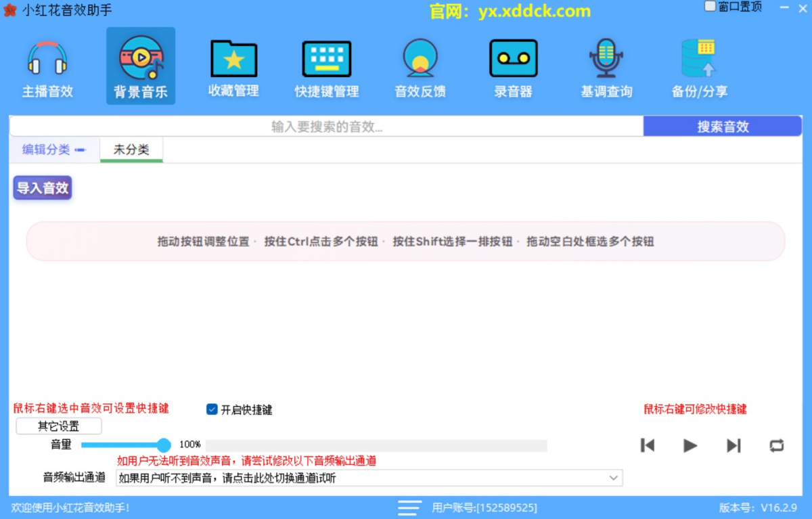Open the 快捷键管理 hotkey manager
The height and width of the screenshot is (519, 812).
(x=326, y=66)
